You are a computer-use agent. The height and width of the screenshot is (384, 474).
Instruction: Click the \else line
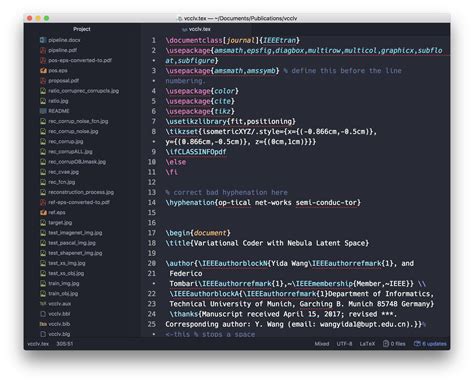point(176,162)
